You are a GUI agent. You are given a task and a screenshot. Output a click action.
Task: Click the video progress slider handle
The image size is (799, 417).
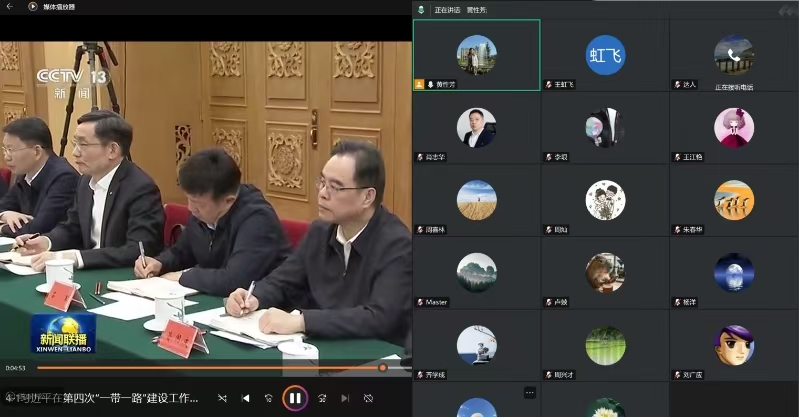point(382,367)
